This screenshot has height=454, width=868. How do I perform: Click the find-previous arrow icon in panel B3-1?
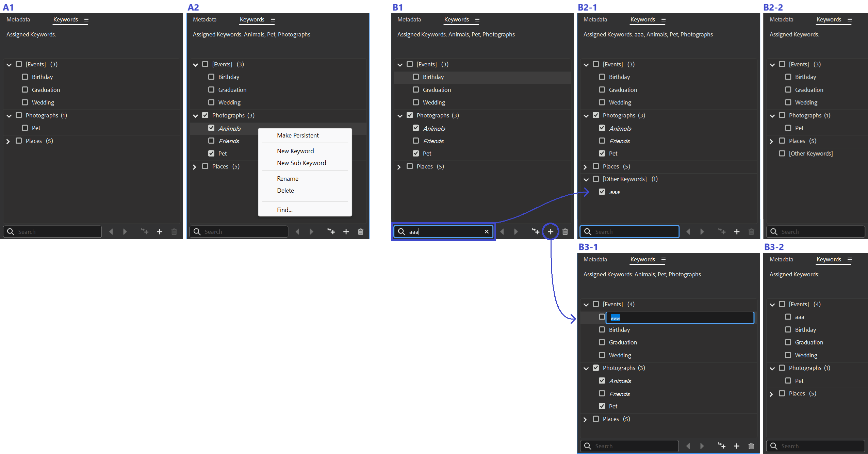pyautogui.click(x=688, y=446)
